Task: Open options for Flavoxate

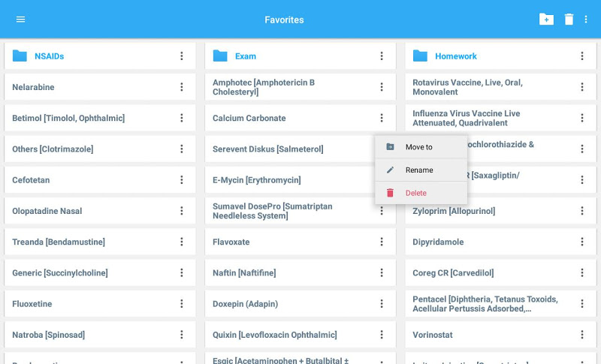Action: [x=382, y=242]
